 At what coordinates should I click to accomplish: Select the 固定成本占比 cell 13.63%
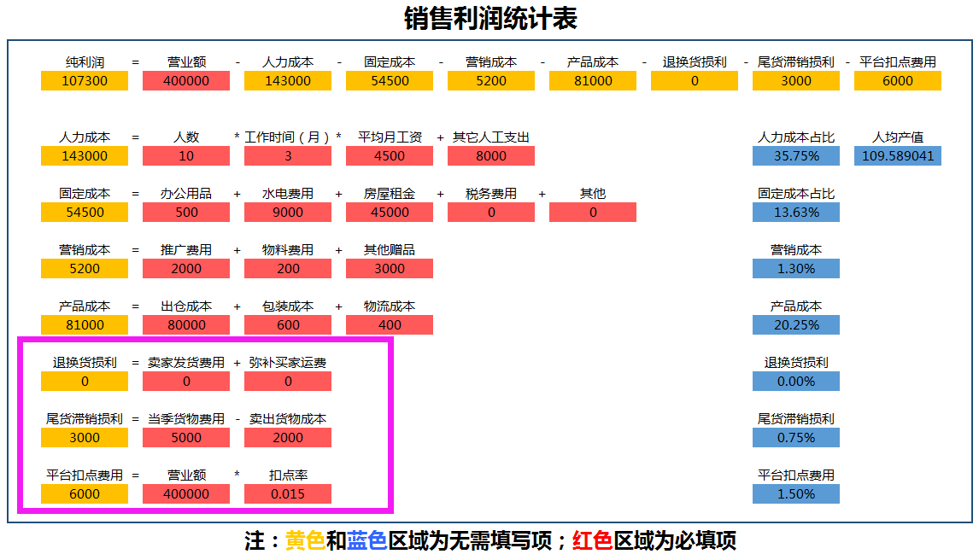click(x=796, y=212)
